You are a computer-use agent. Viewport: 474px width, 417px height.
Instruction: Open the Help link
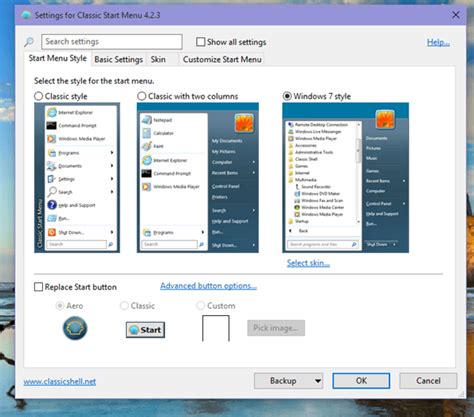[x=438, y=42]
